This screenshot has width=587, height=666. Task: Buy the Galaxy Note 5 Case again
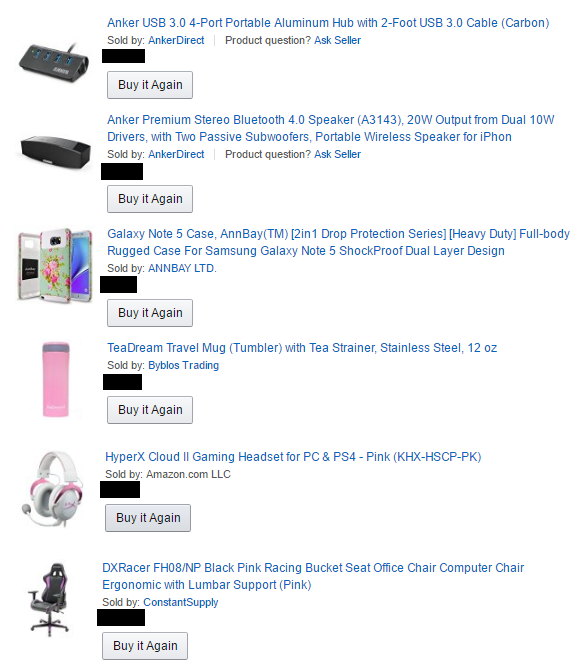(150, 313)
